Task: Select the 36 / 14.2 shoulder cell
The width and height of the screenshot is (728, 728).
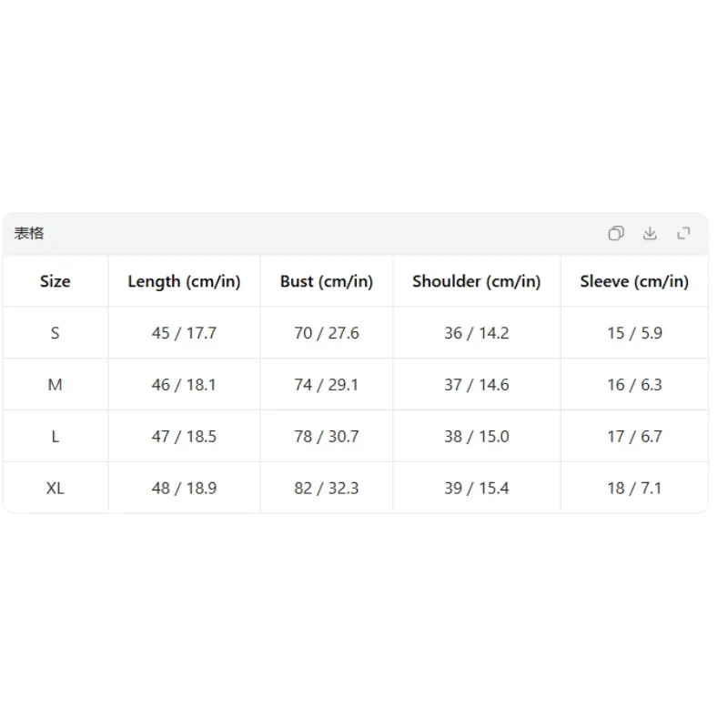Action: (477, 333)
